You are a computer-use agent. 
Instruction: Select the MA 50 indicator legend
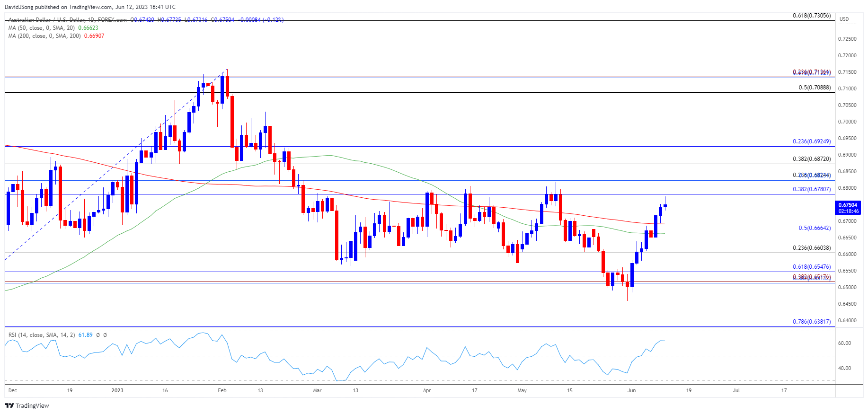(42, 28)
